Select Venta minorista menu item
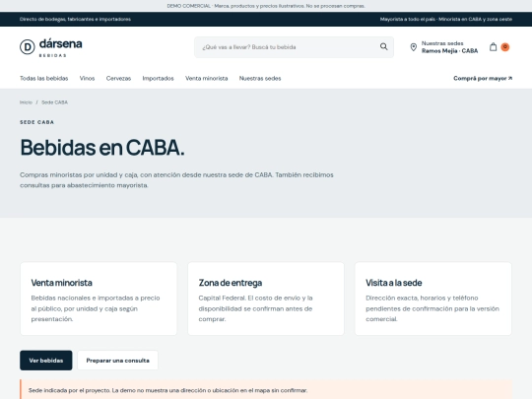The height and width of the screenshot is (399, 532). tap(206, 79)
